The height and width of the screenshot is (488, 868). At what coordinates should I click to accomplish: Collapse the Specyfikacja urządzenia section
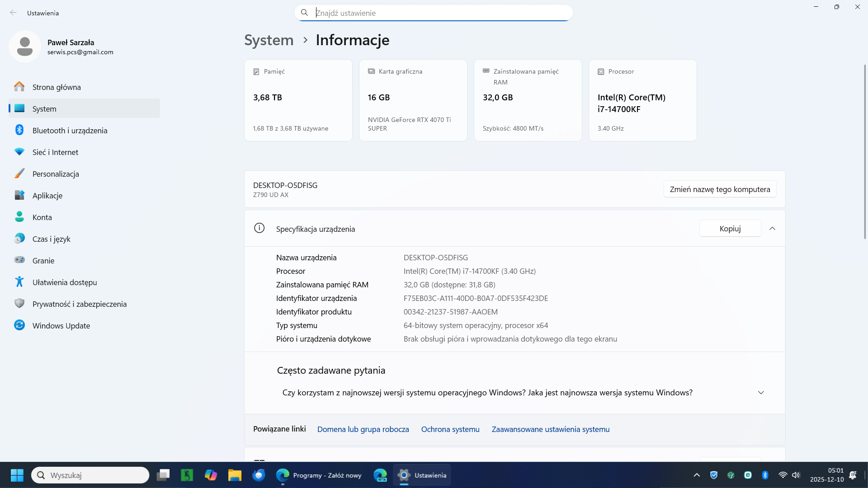tap(772, 229)
